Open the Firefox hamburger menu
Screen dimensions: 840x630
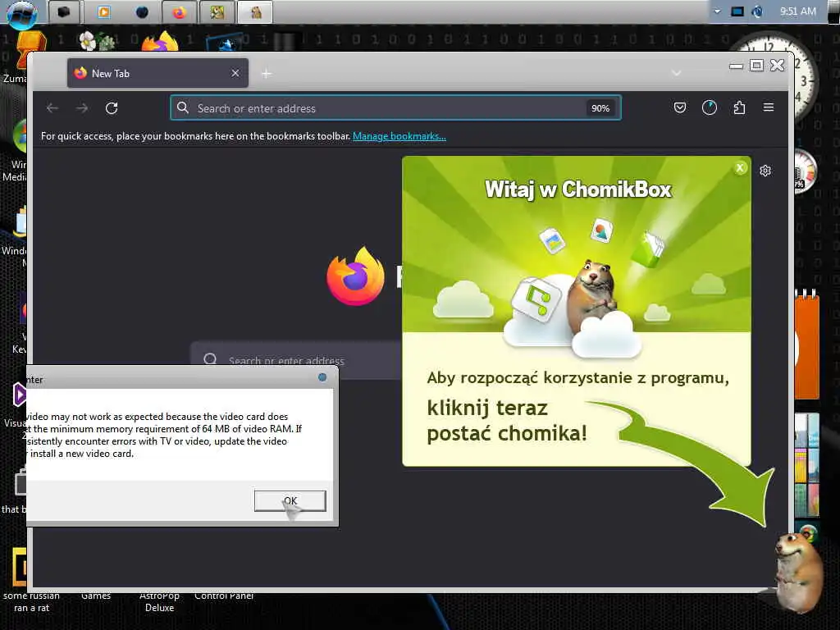click(768, 107)
